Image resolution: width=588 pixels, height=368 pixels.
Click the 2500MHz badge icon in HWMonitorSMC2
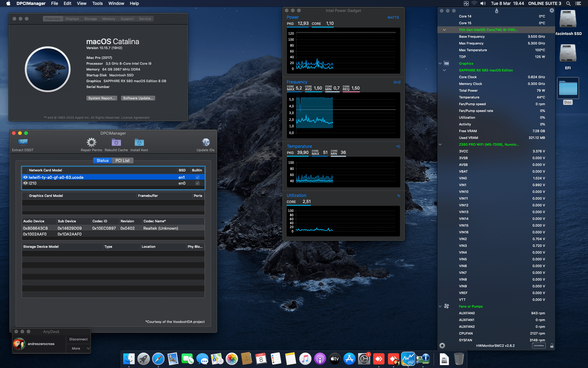(539, 346)
